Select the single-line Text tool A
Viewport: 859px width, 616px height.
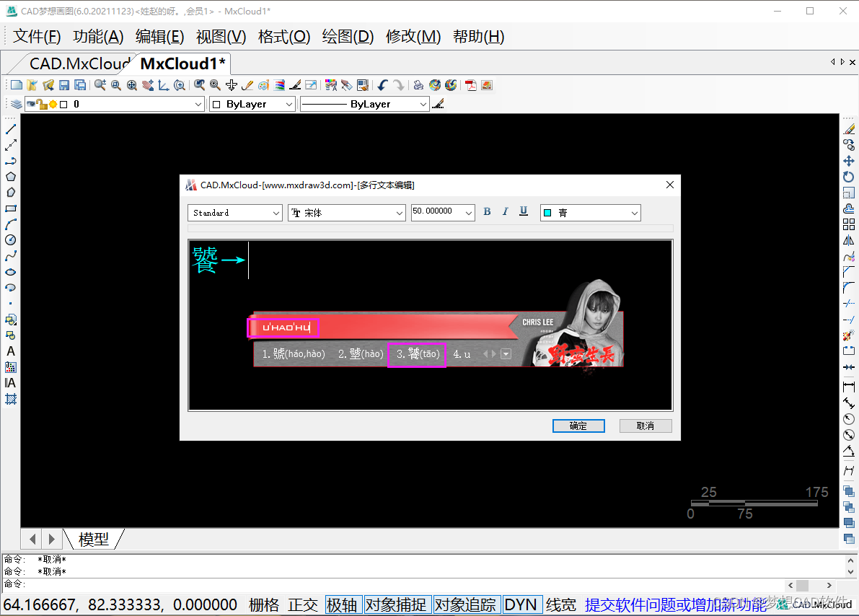[x=10, y=351]
